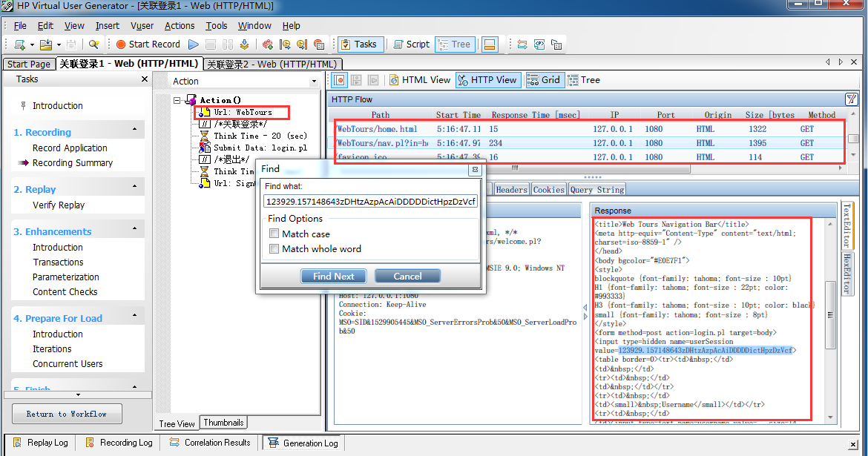This screenshot has width=868, height=456.
Task: Click the New Script icon in toolbar
Action: coord(20,44)
